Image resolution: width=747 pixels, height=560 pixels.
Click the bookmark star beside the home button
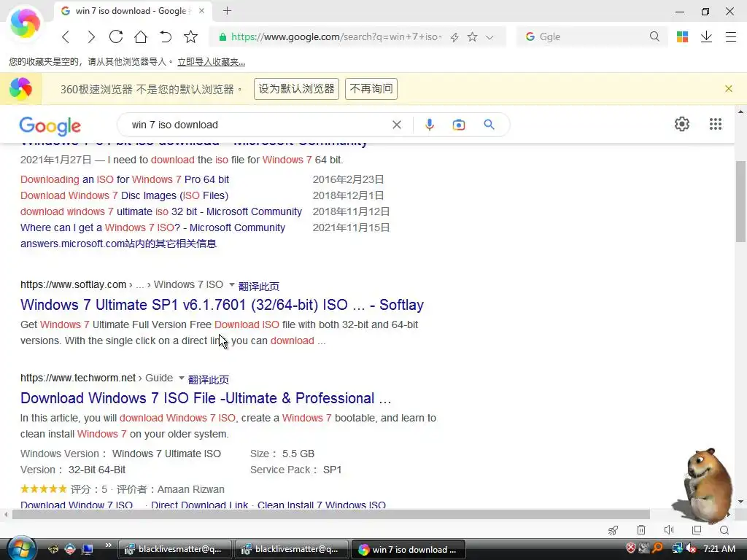[190, 36]
